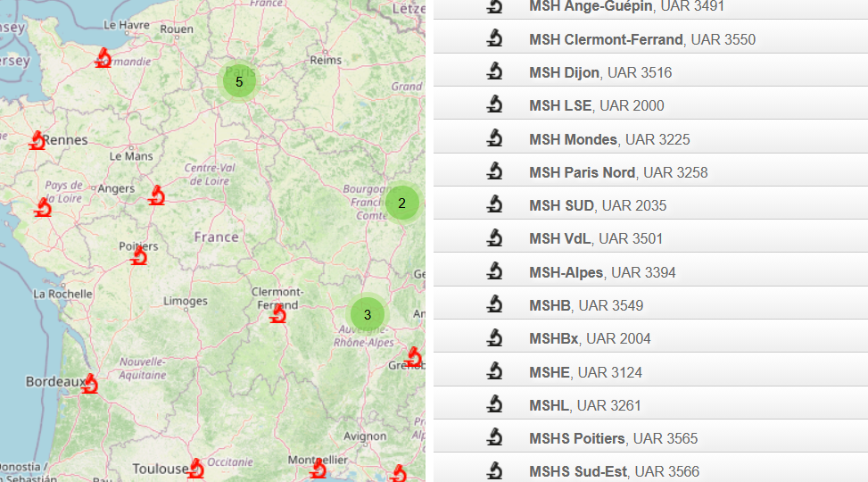
Task: Expand the cluster marker labeled 2
Action: click(x=402, y=204)
